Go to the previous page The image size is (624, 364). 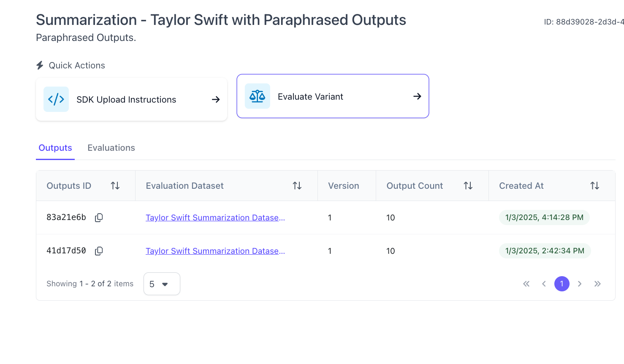(544, 284)
